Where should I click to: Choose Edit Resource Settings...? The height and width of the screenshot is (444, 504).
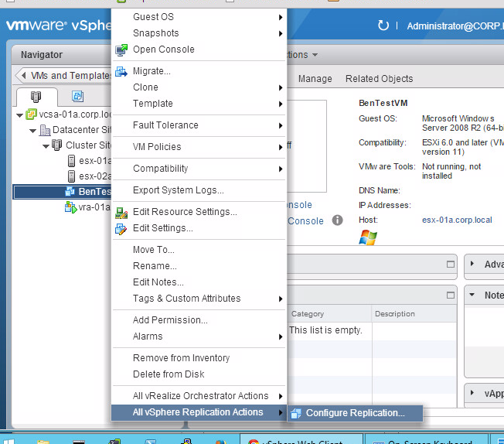(199, 212)
